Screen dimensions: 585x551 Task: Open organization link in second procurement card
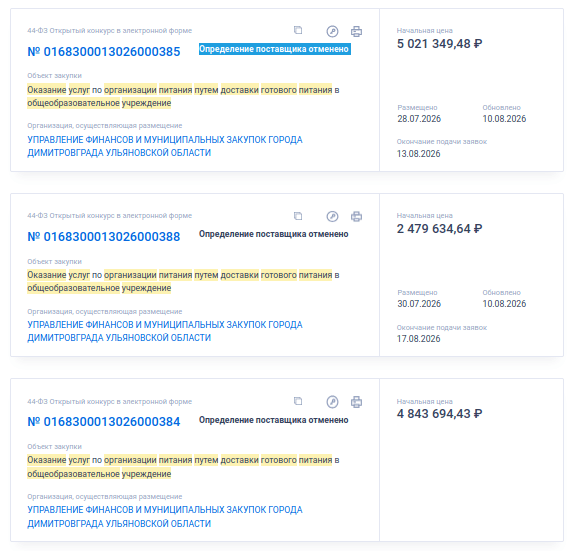[165, 331]
